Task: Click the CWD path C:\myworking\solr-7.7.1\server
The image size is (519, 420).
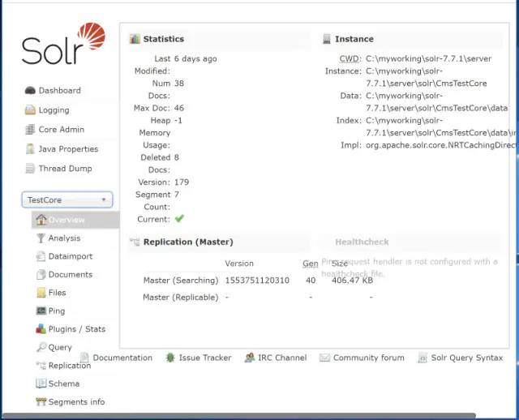Action: pyautogui.click(x=429, y=58)
